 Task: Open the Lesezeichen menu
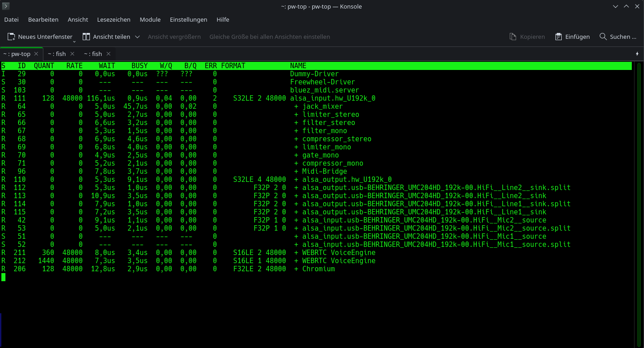pyautogui.click(x=113, y=19)
